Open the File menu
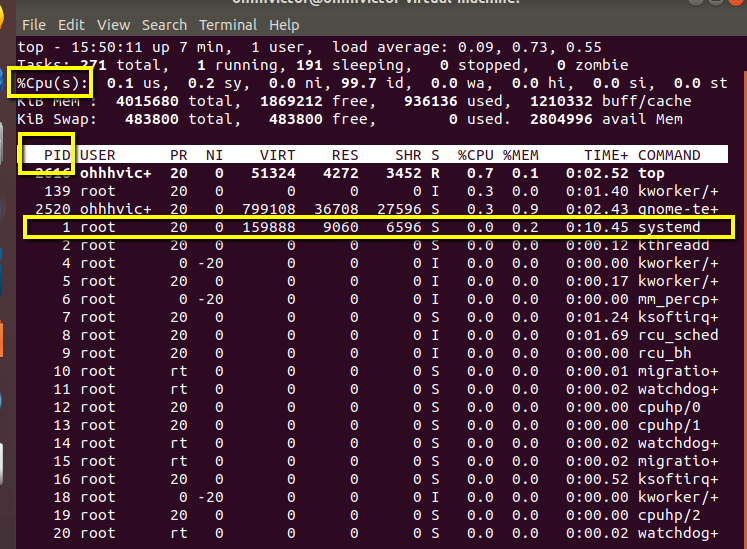The height and width of the screenshot is (549, 747). 34,25
